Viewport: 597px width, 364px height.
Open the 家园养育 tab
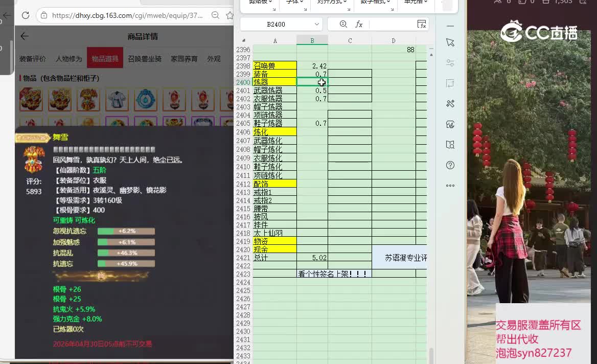pyautogui.click(x=184, y=59)
